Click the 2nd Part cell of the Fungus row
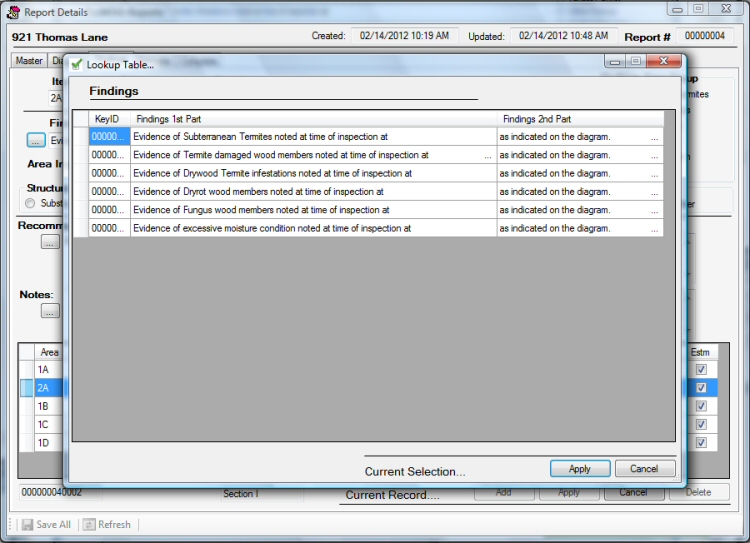 coord(580,210)
